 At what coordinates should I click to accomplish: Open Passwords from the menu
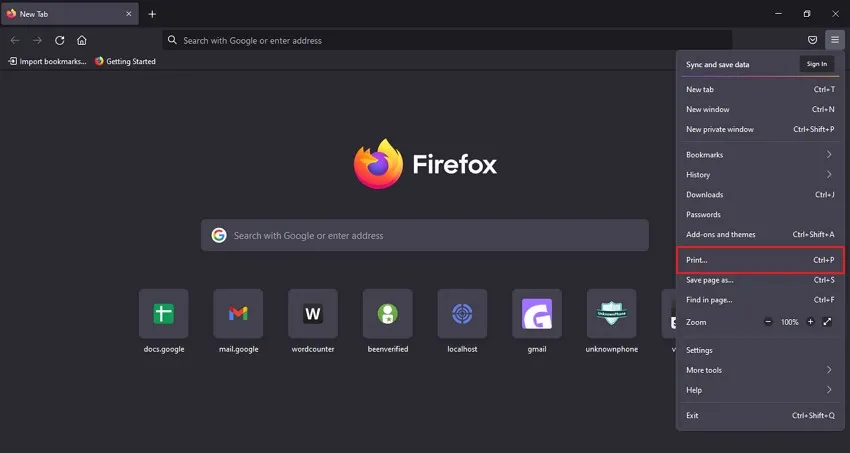click(760, 215)
